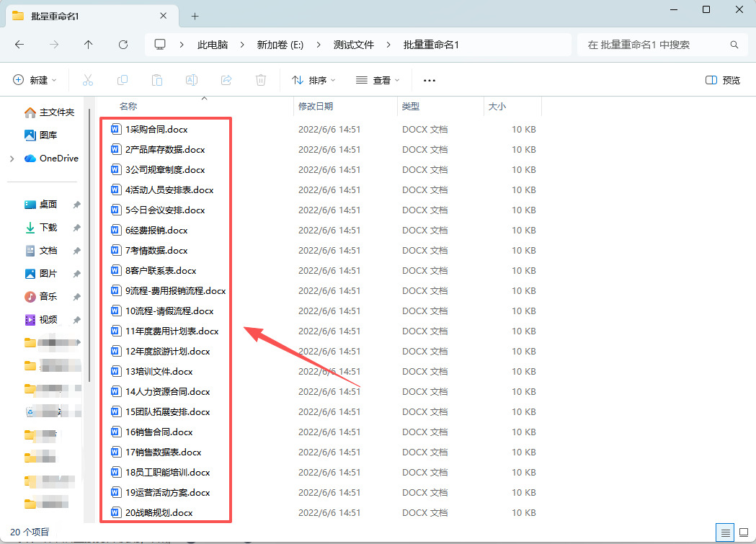Screen dimensions: 756x544
Task: Open 下载 downloads in sidebar
Action: pos(40,228)
